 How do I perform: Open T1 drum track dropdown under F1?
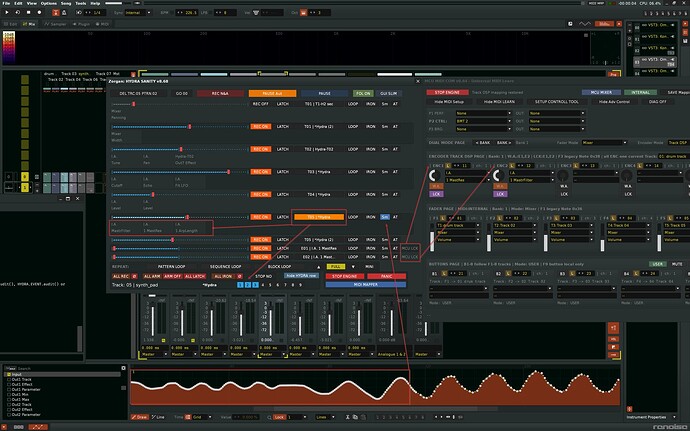click(x=458, y=225)
